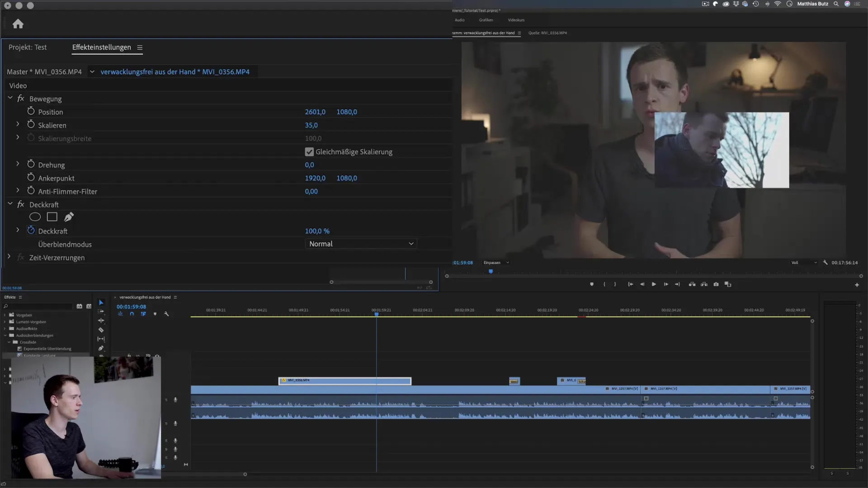The image size is (868, 488).
Task: Switch to the Audio workspace
Action: 460,20
